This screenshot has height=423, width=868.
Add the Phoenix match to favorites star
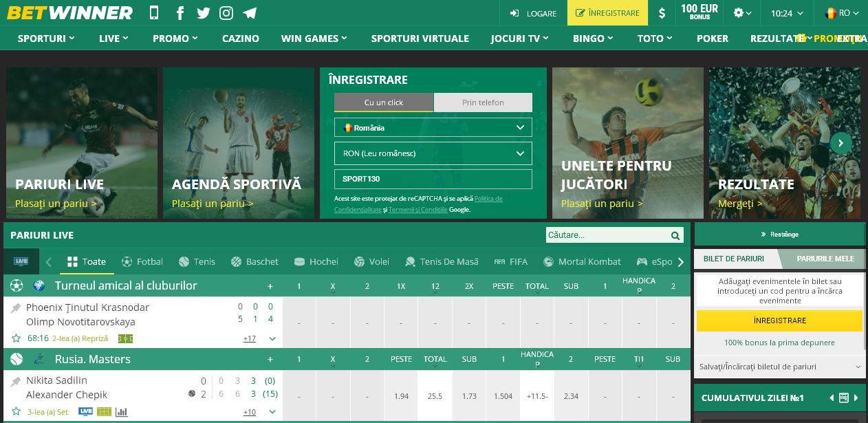pos(17,338)
